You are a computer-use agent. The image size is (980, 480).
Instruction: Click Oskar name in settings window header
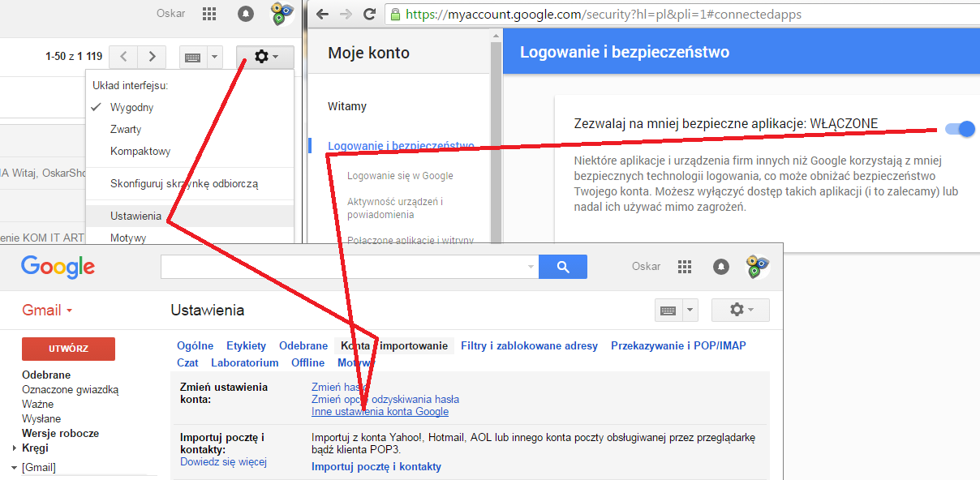click(646, 266)
